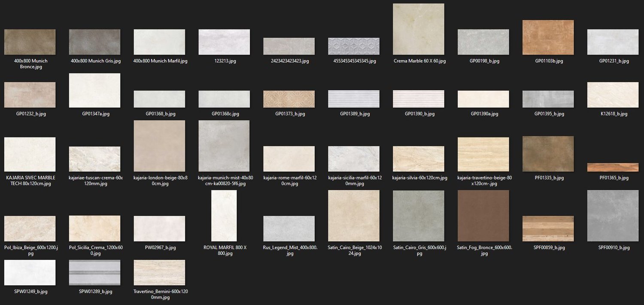Viewport: 644px width, 305px height.
Task: Select the GP01232_b.jpg thumbnail
Action: point(30,95)
